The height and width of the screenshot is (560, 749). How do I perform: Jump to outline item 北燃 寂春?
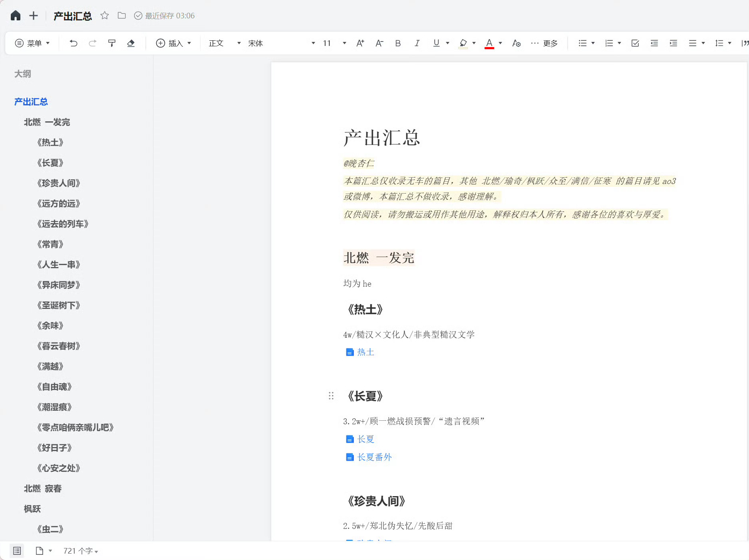[43, 489]
